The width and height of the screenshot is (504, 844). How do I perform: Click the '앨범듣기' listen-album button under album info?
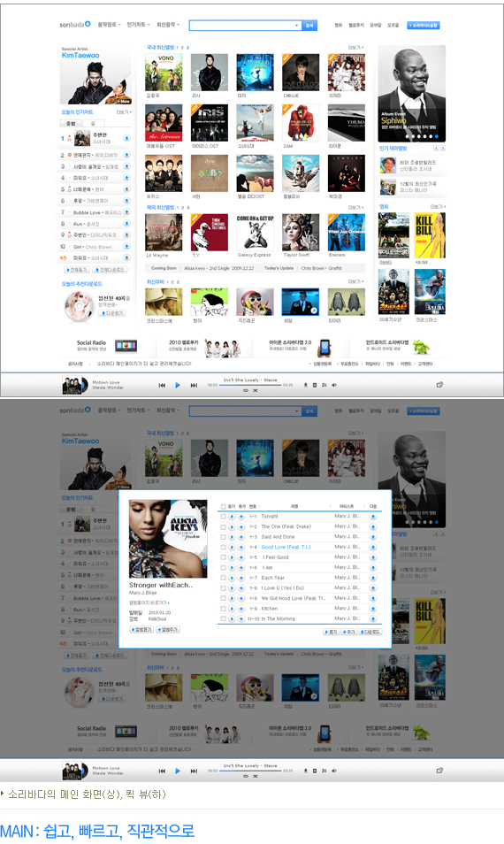pos(141,629)
